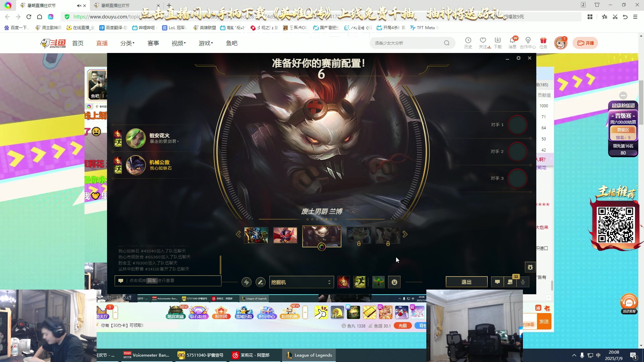
Task: Open League client settings gear
Action: pos(519,58)
